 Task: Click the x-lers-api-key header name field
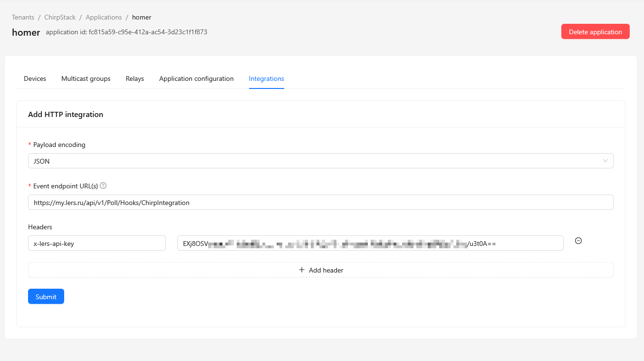(96, 243)
